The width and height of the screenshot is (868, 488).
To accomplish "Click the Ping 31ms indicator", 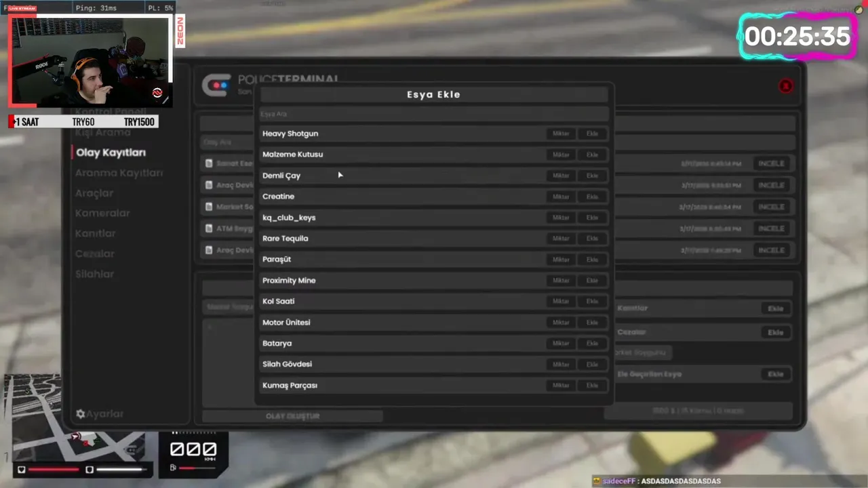I will [96, 8].
